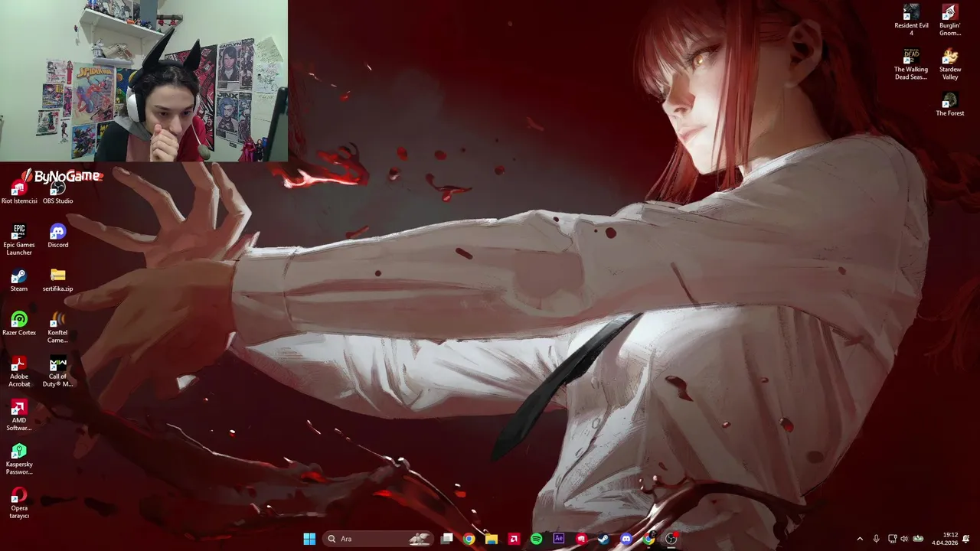Open File Explorer from the taskbar
980x551 pixels.
(492, 539)
